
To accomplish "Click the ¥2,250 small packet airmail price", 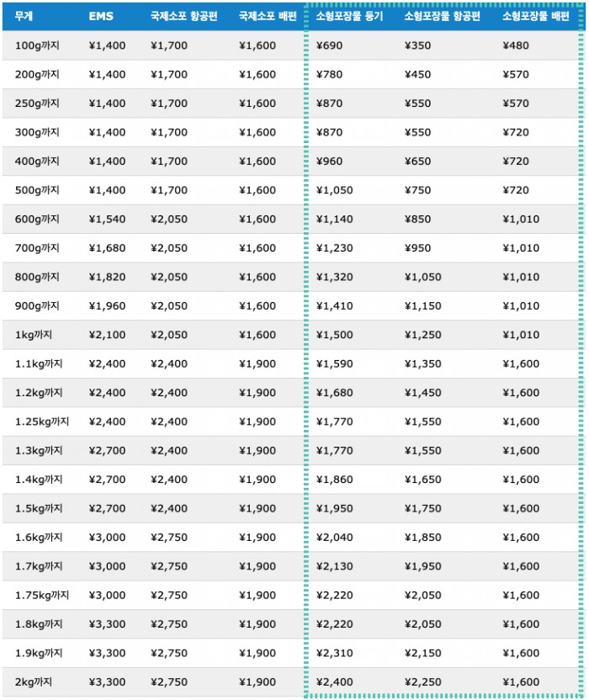I will 422,682.
